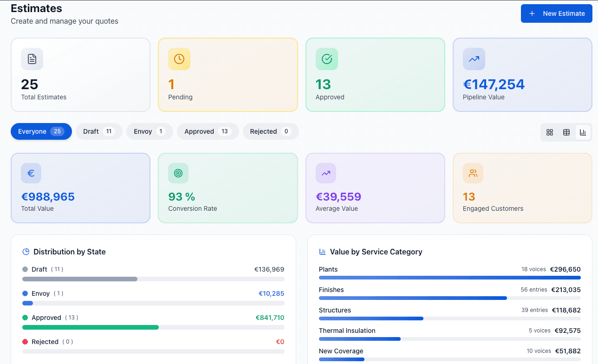
Task: Click the Plants category label
Action: [328, 269]
